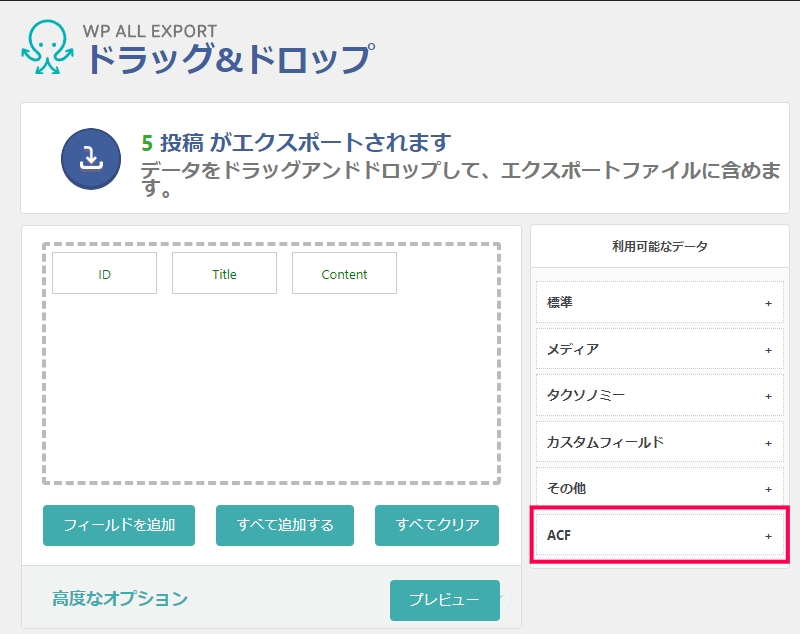Screen dimensions: 800x634
Task: Click the 利用可能なデータ panel header
Action: click(x=659, y=246)
